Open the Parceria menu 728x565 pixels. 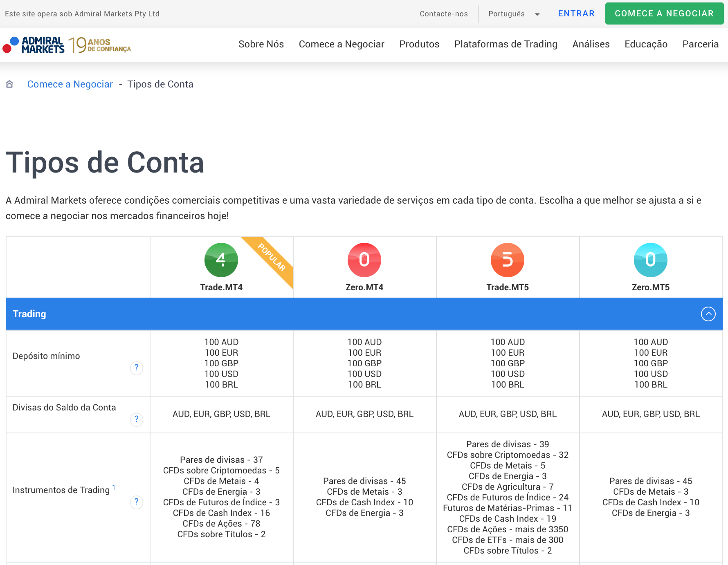[x=701, y=44]
